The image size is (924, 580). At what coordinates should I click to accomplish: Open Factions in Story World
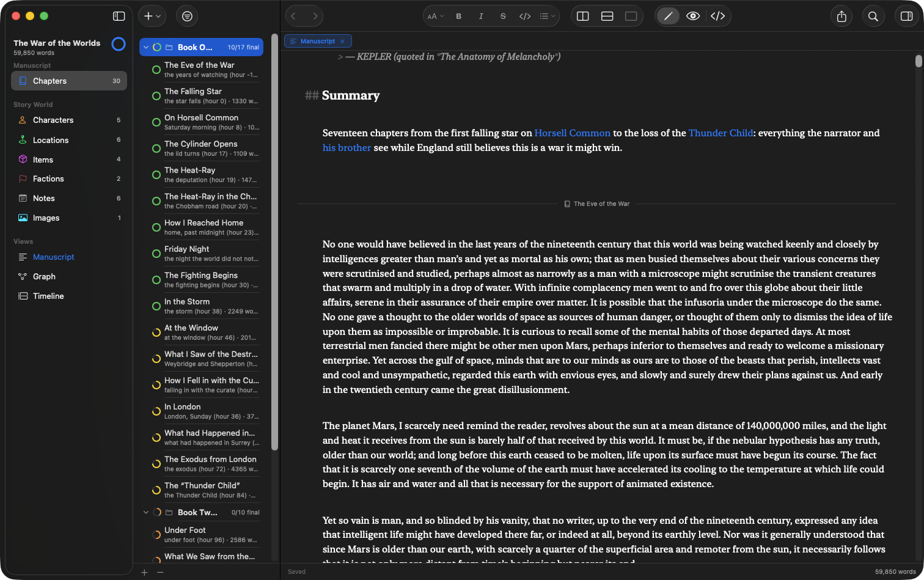(69, 179)
